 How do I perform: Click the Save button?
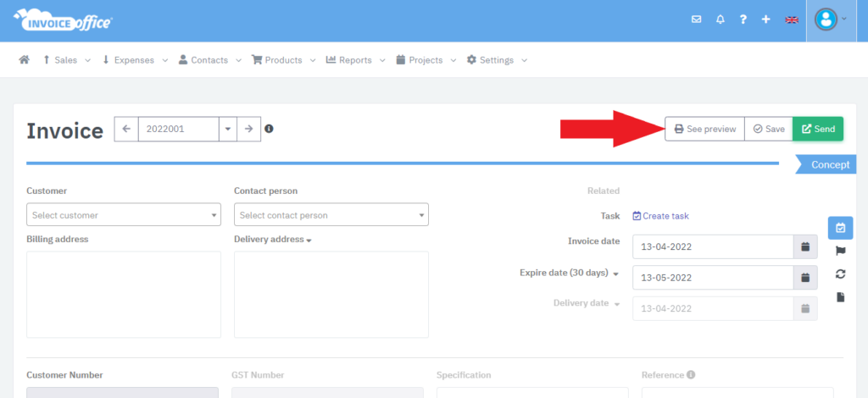[769, 129]
